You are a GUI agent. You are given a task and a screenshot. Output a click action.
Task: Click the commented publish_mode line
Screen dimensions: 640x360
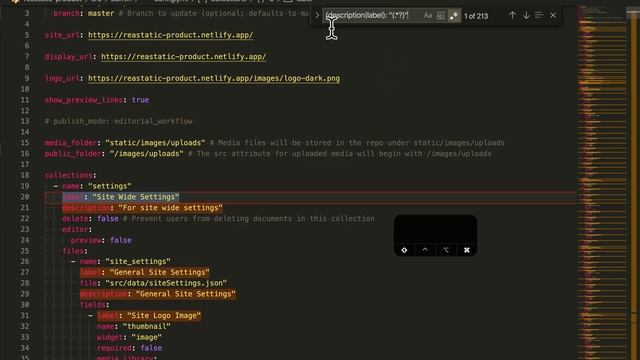118,121
